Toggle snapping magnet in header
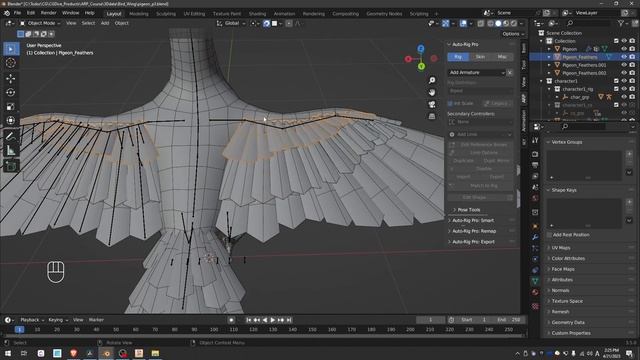640x360 pixels. coord(266,23)
